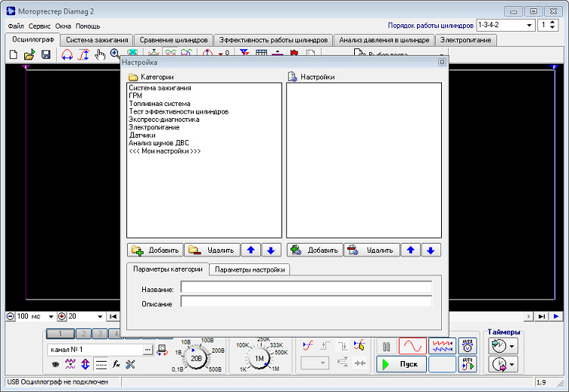
Task: Select channel 1 button
Action: (61, 334)
